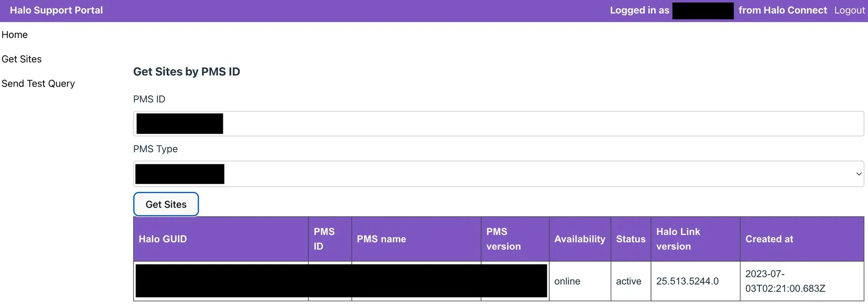Open the Get Sites sidebar link
This screenshot has width=868, height=305.
[22, 59]
